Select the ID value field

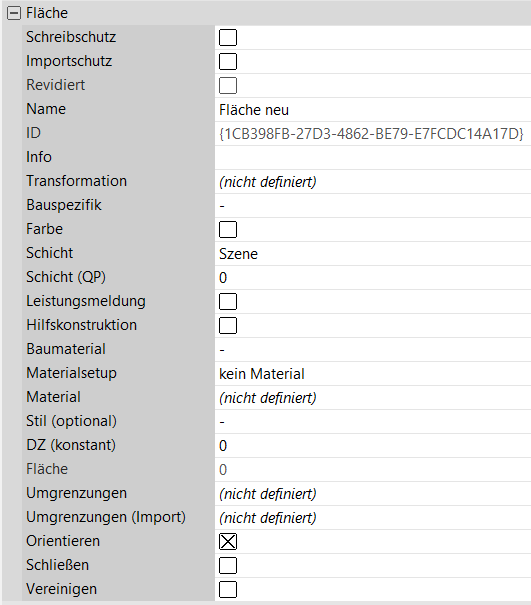(373, 134)
